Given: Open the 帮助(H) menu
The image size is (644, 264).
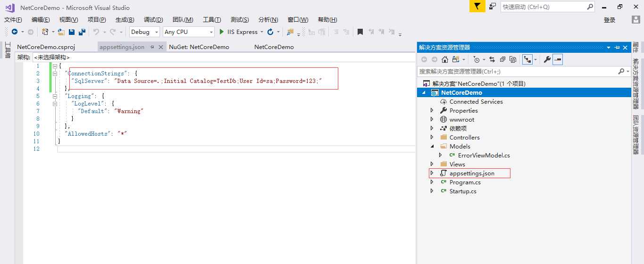Looking at the screenshot, I should coord(327,20).
